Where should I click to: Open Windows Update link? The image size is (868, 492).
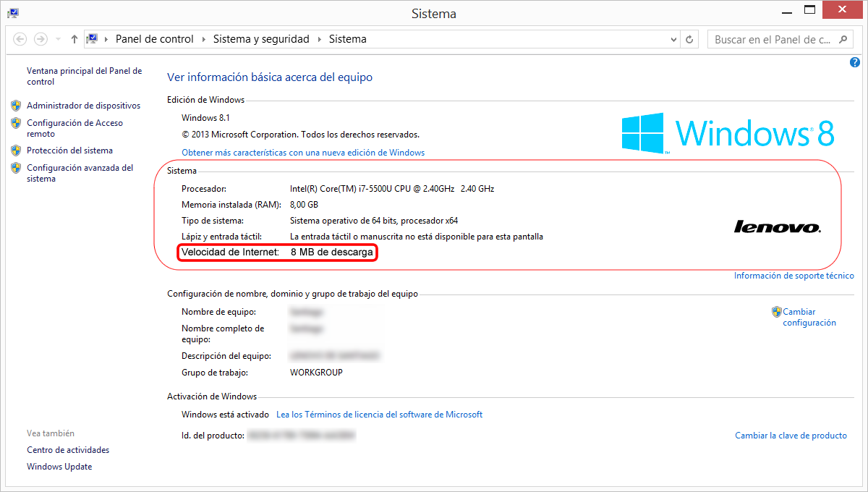tap(59, 467)
